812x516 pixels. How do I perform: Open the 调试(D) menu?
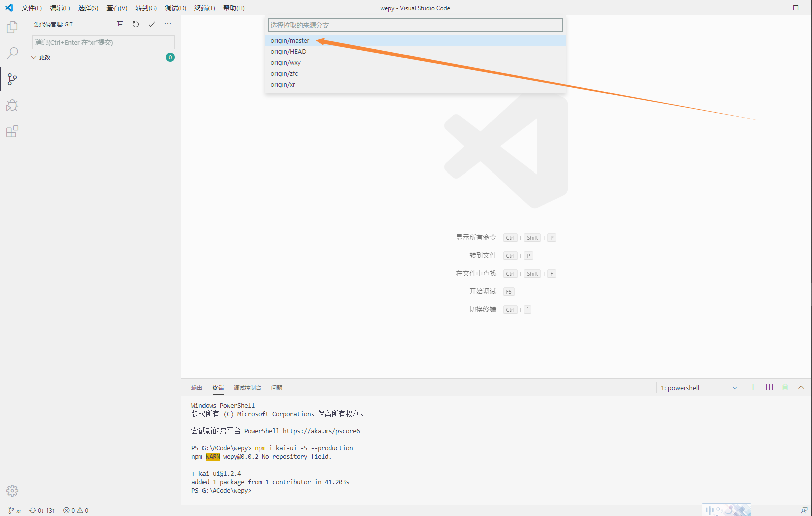[176, 8]
